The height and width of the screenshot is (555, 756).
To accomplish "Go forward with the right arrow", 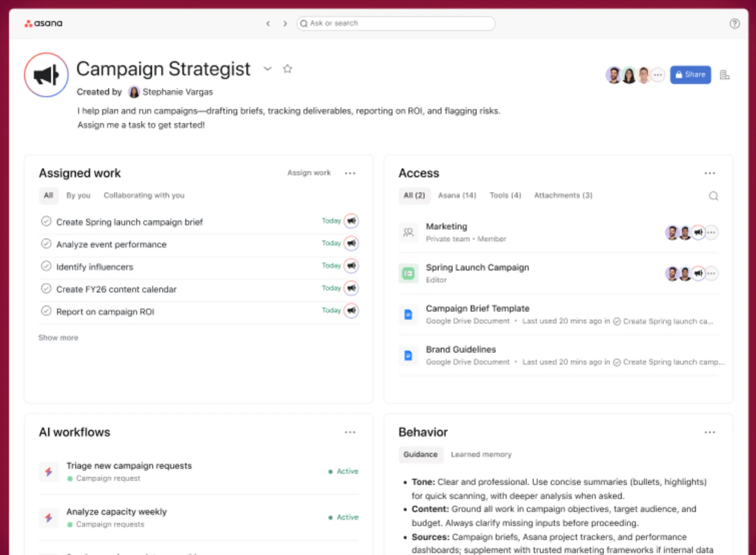I will 285,24.
